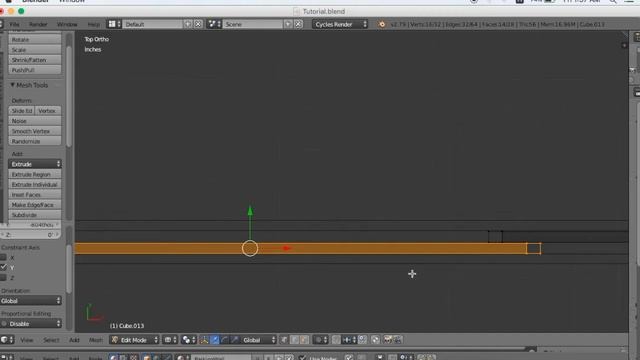
Task: Click the Blender logo in info header
Action: click(x=382, y=24)
